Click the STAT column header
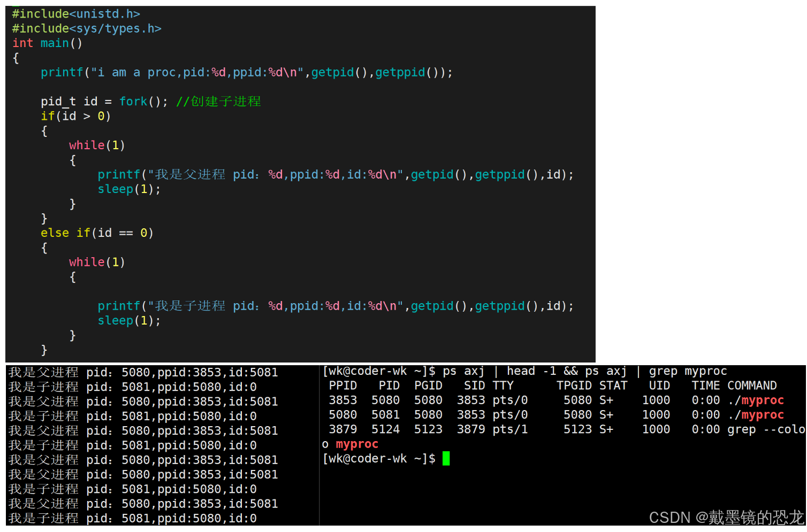Viewport: 807px width, 532px height. 613,386
